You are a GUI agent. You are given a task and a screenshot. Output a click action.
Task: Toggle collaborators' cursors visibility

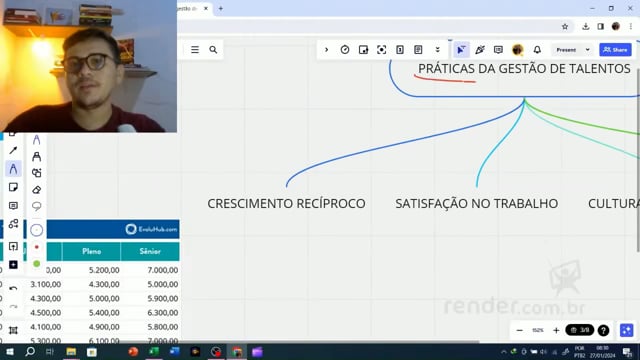(461, 50)
